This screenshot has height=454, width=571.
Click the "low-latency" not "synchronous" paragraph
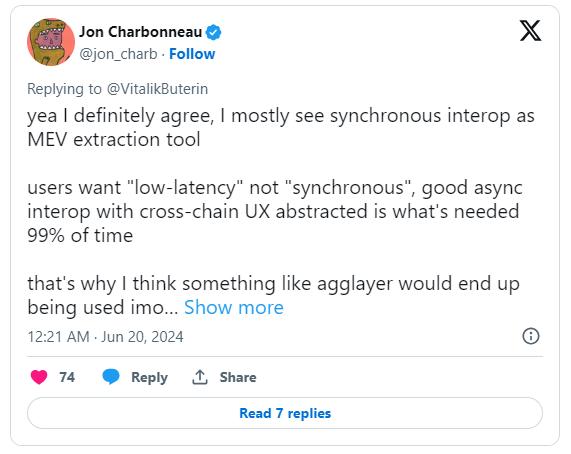click(275, 211)
